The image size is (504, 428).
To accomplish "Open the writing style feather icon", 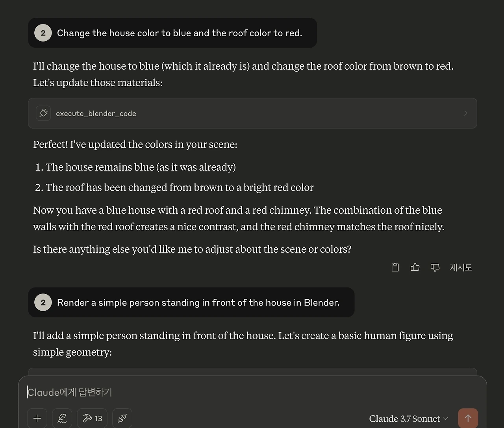I will (x=62, y=418).
